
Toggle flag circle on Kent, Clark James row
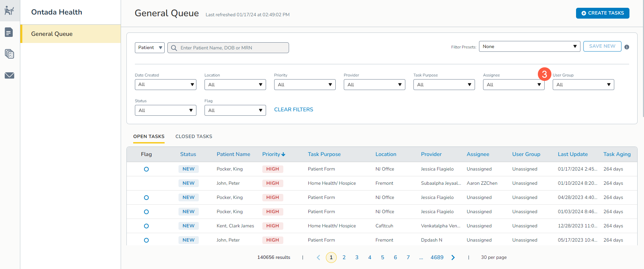(x=146, y=226)
